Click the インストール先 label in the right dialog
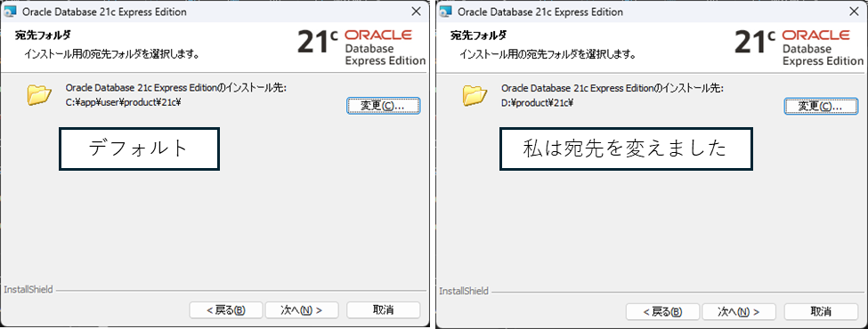Image resolution: width=868 pixels, height=329 pixels. [x=612, y=88]
